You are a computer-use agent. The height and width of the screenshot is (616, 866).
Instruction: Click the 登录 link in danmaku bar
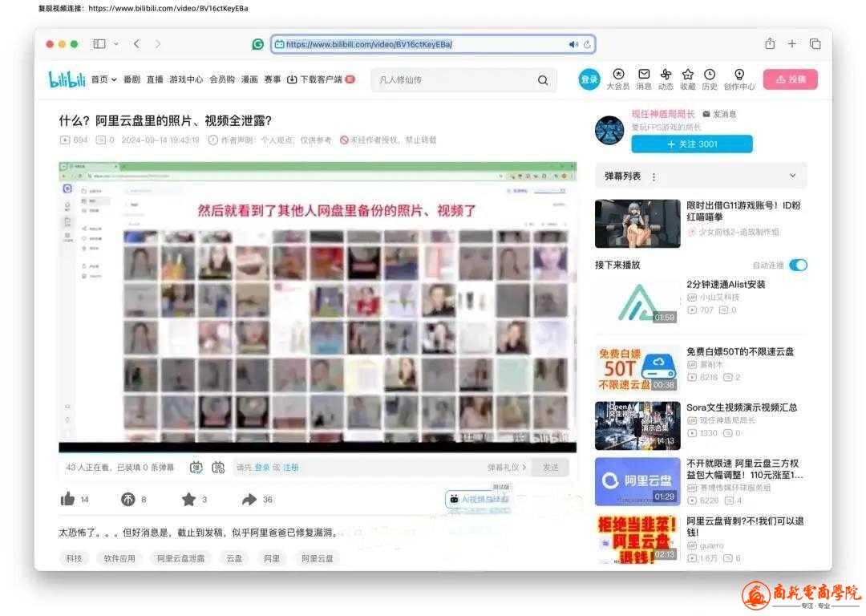click(x=261, y=468)
